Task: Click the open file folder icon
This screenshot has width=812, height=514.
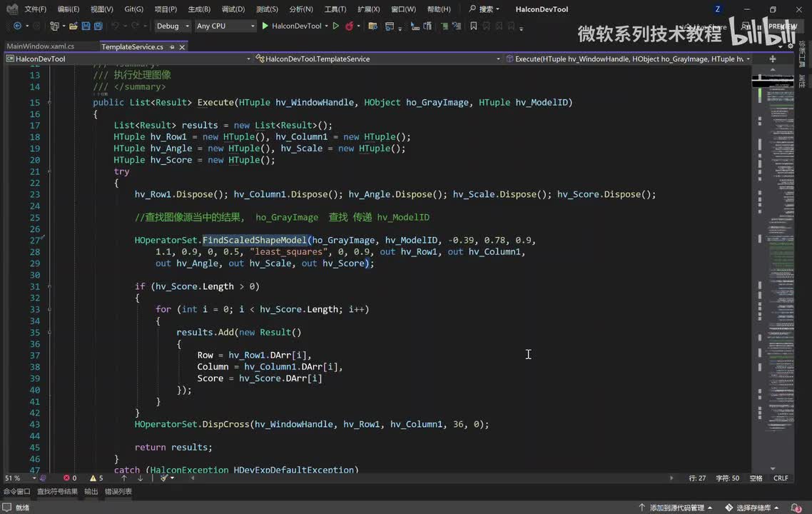Action: [73, 26]
